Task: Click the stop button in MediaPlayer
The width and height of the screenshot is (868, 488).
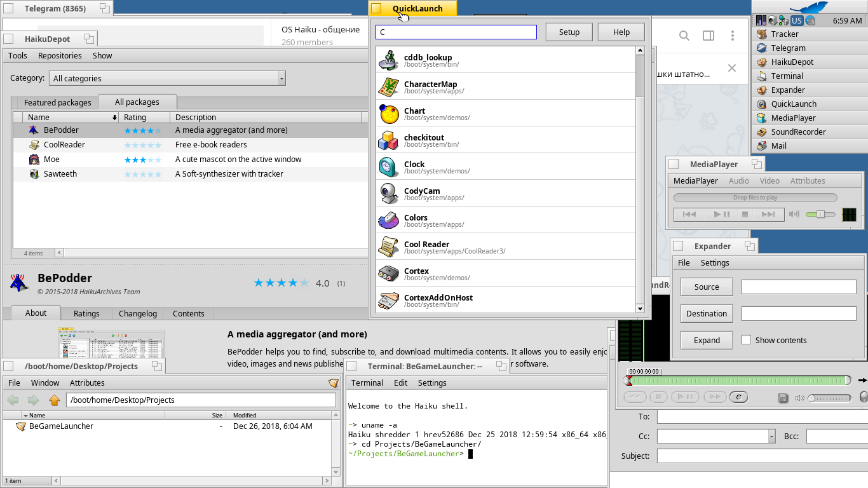Action: [x=745, y=215]
